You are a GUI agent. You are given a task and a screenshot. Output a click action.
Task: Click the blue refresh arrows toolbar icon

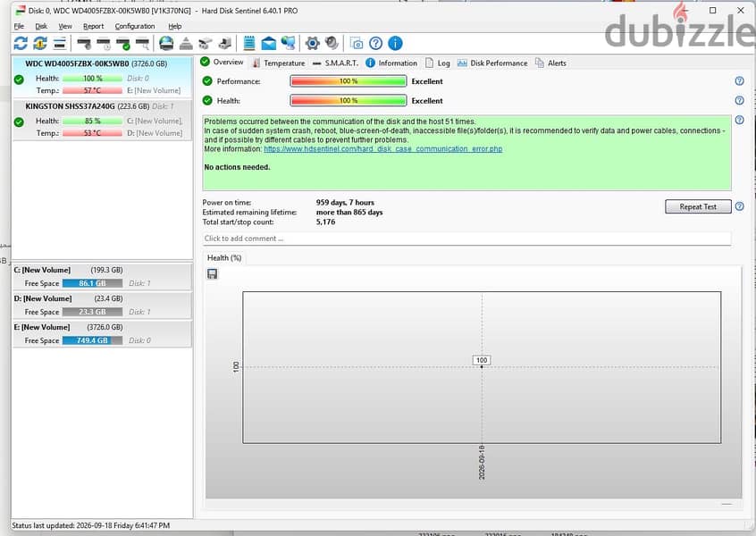21,44
